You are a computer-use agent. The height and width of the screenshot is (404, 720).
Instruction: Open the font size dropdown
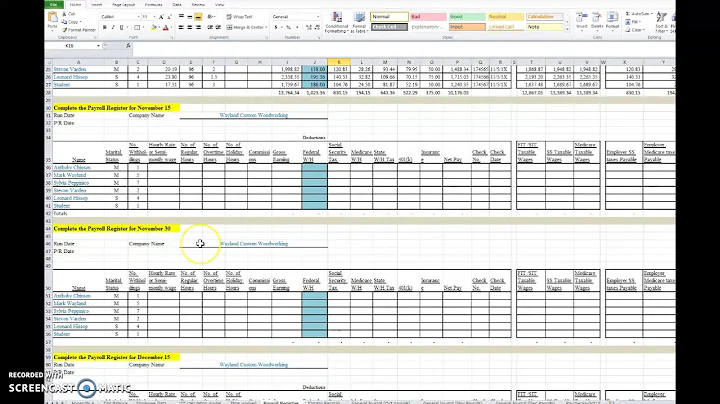coord(154,17)
